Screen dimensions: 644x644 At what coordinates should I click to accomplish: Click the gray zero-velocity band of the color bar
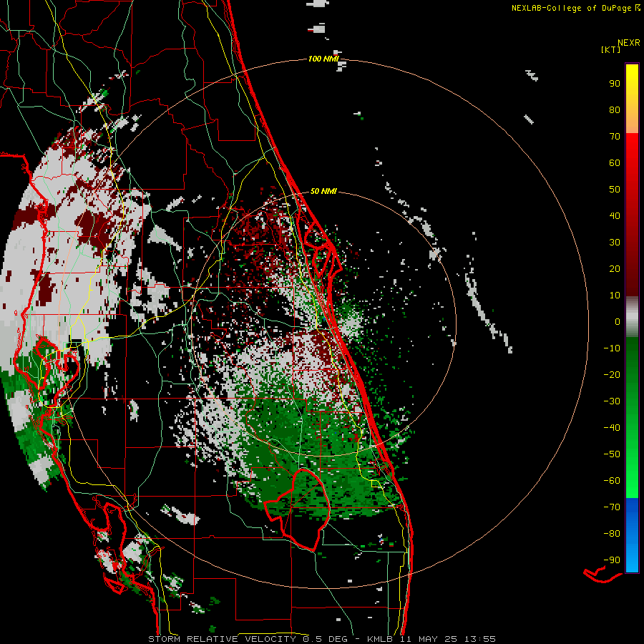632,316
